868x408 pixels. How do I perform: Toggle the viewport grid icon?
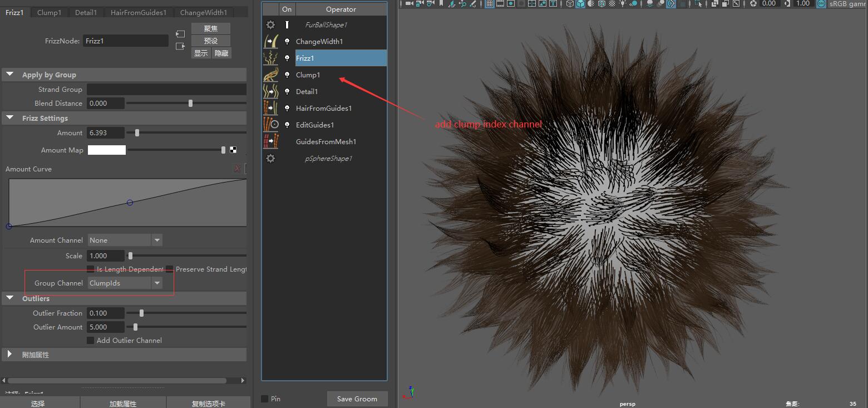[490, 4]
